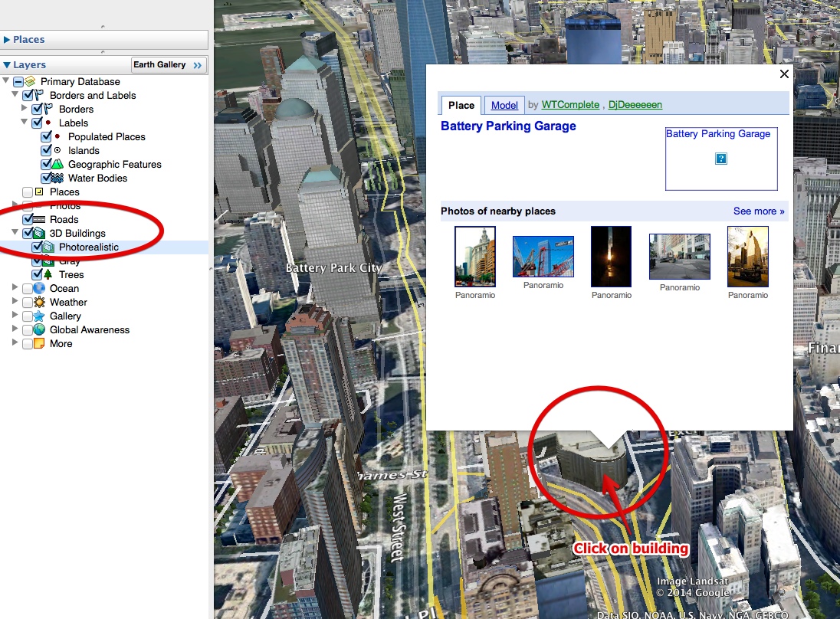Click the Photorealistic building icon
This screenshot has height=619, width=840.
click(48, 247)
